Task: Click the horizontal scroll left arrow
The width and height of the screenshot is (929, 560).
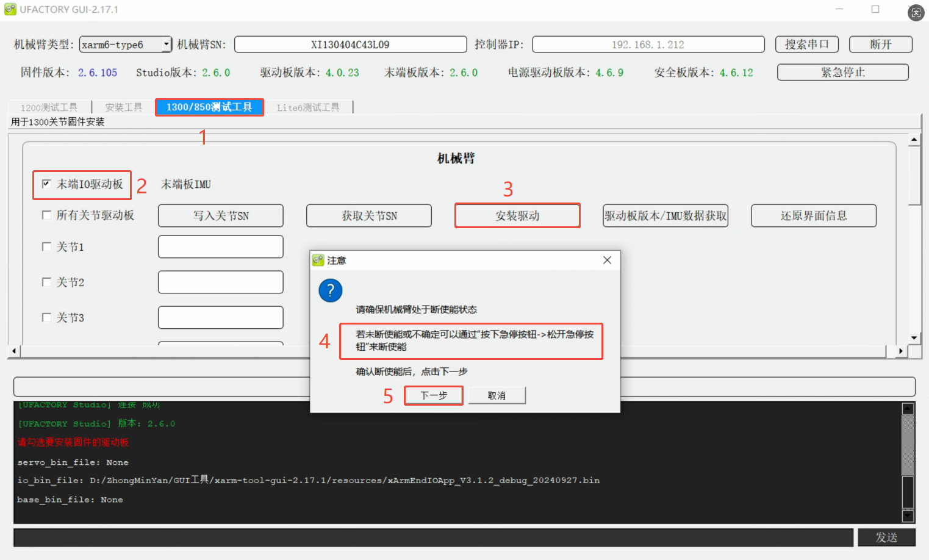Action: (x=14, y=351)
